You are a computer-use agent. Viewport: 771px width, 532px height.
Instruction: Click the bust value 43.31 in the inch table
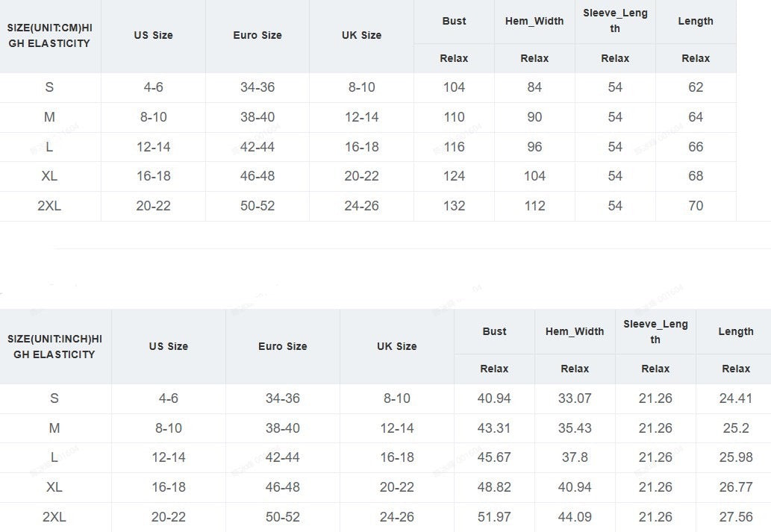point(494,428)
